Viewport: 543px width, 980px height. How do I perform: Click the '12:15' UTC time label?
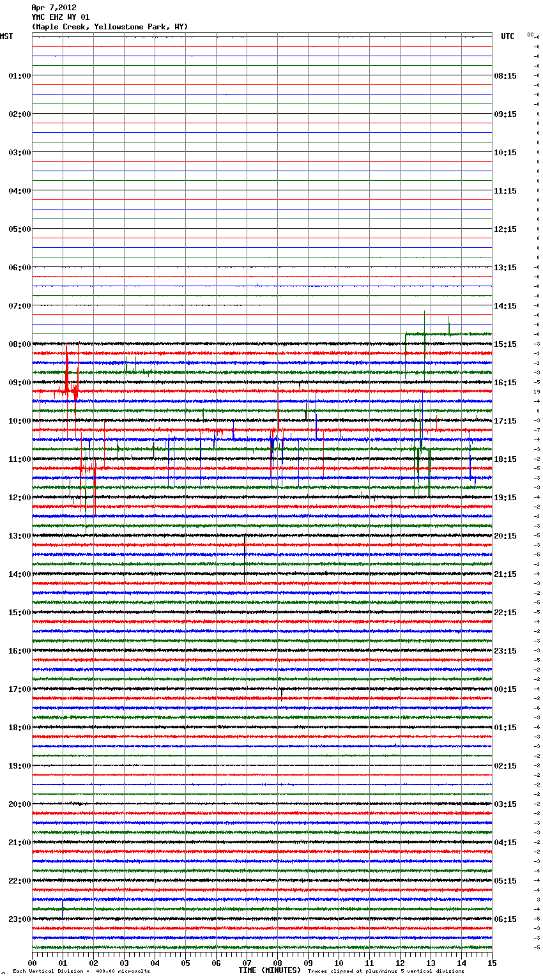[x=505, y=229]
